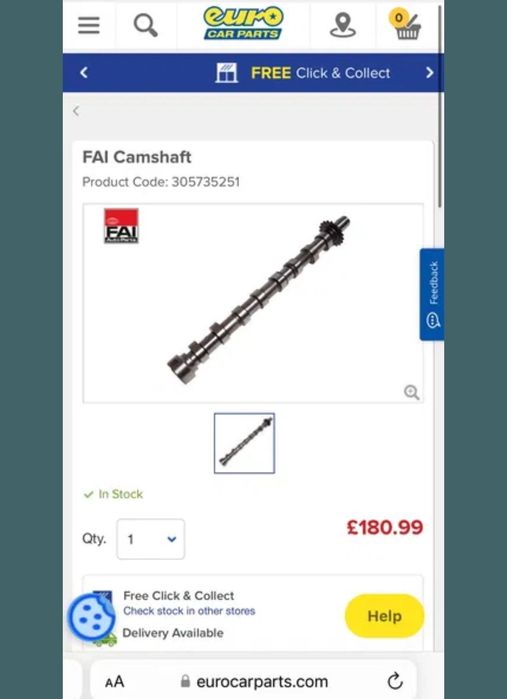Go back using the grey chevron
507x699 pixels.
[x=76, y=111]
